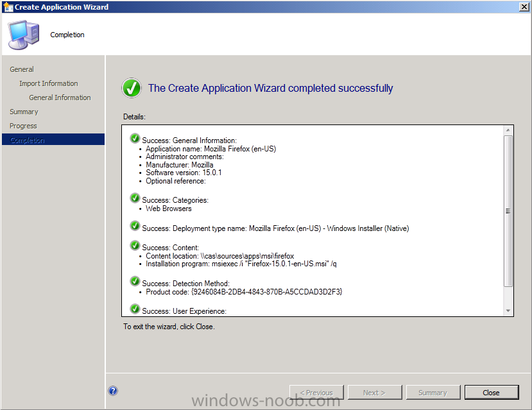Click the 'Installation program: msiexec' line
The image size is (532, 410).
click(x=241, y=264)
